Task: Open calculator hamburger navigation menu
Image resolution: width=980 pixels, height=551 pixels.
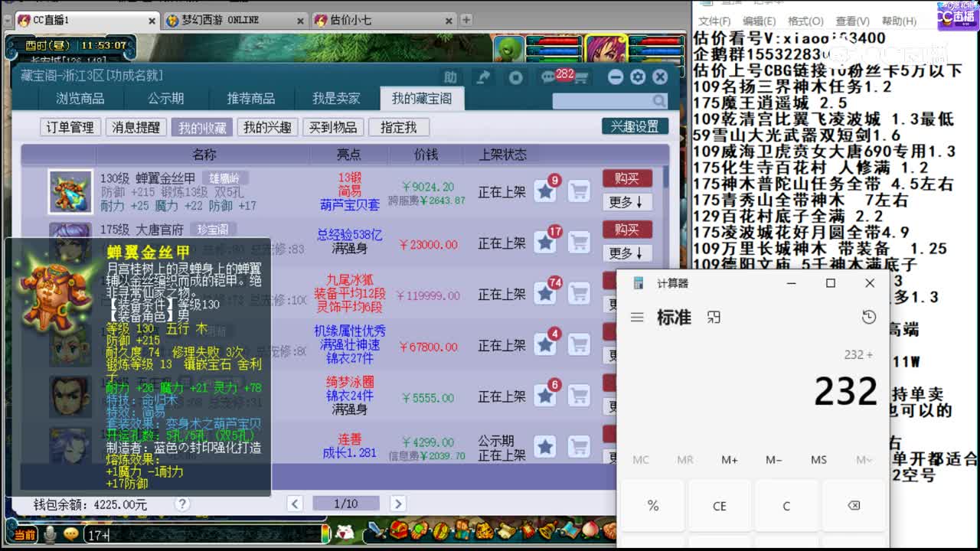Action: (637, 317)
